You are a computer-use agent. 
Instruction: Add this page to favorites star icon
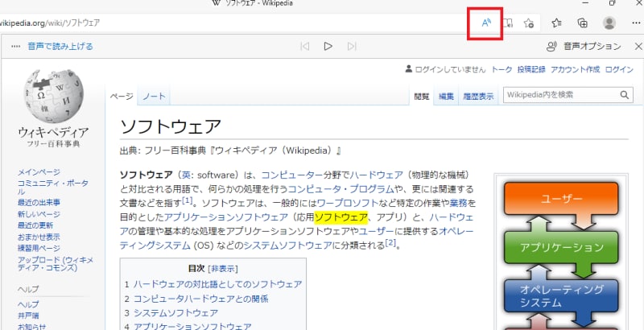point(529,23)
